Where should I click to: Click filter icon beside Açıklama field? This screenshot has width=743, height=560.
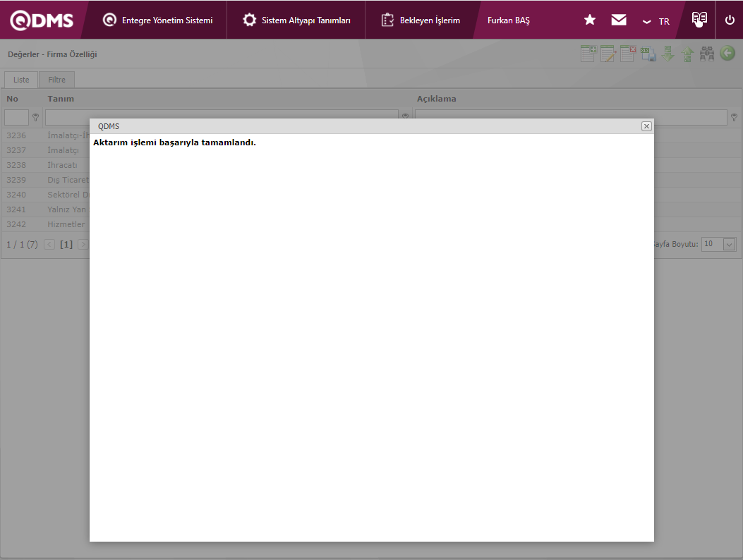click(x=734, y=117)
